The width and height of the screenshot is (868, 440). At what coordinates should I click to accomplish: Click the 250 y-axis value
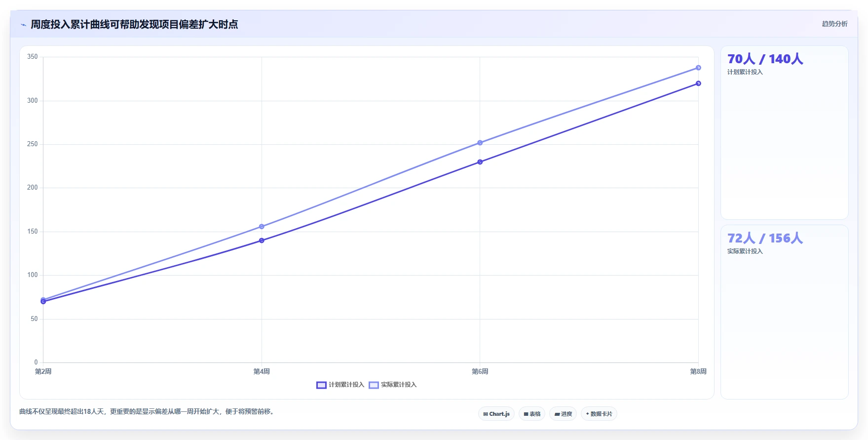click(x=33, y=144)
